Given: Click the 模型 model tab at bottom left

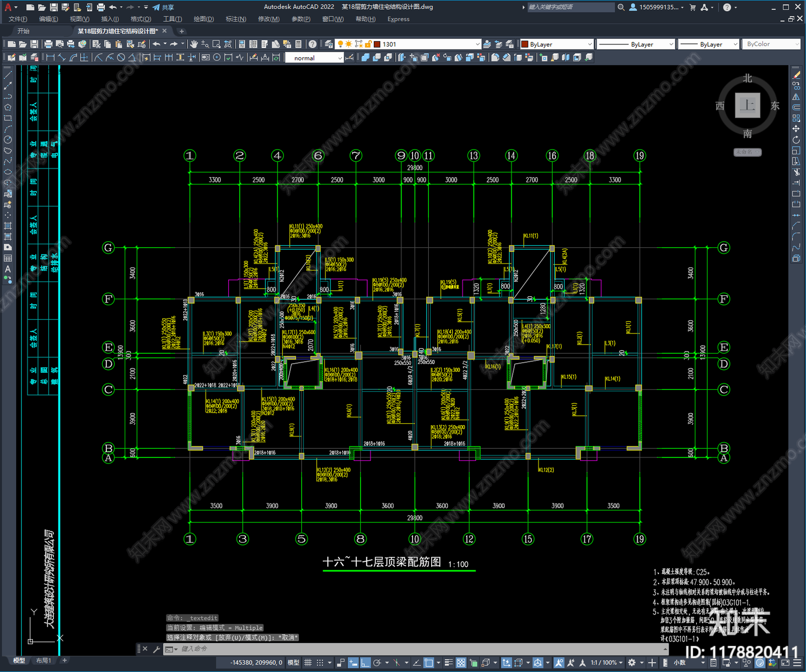Looking at the screenshot, I should [x=19, y=660].
